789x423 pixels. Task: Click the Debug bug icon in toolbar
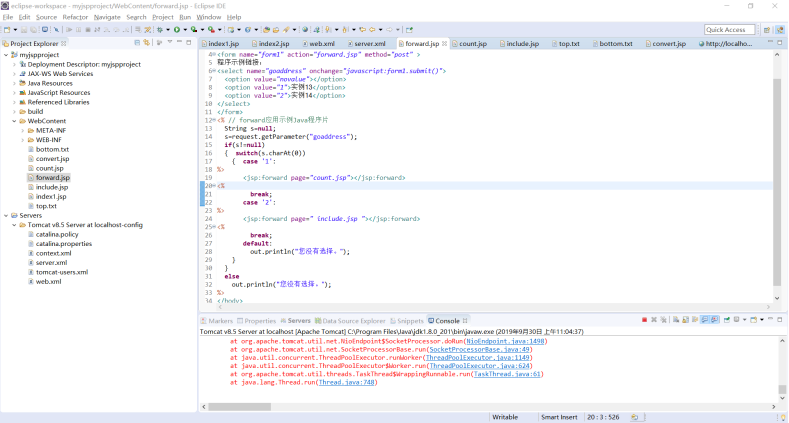(160, 30)
